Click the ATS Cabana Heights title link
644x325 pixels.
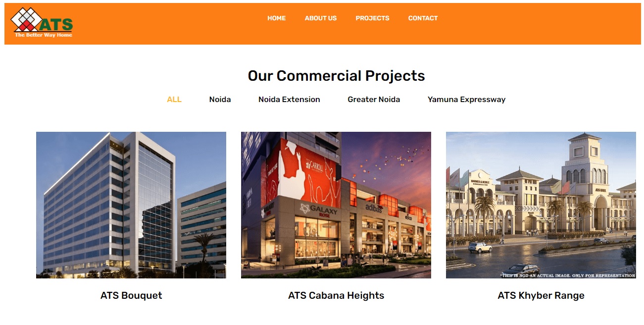point(336,296)
